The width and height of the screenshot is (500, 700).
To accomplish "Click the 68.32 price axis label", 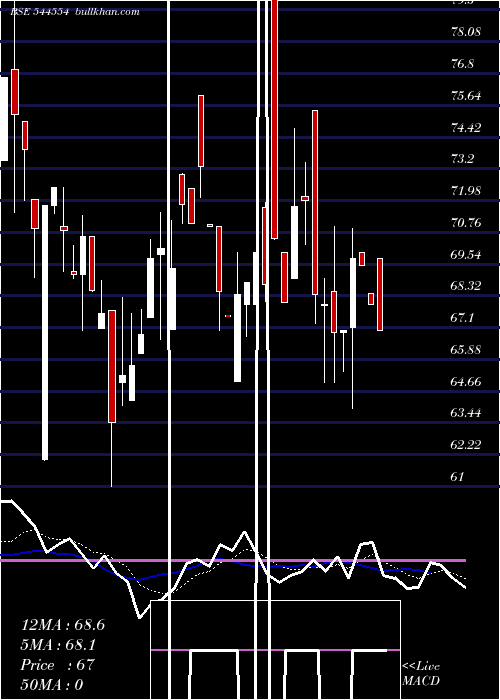I will [466, 286].
